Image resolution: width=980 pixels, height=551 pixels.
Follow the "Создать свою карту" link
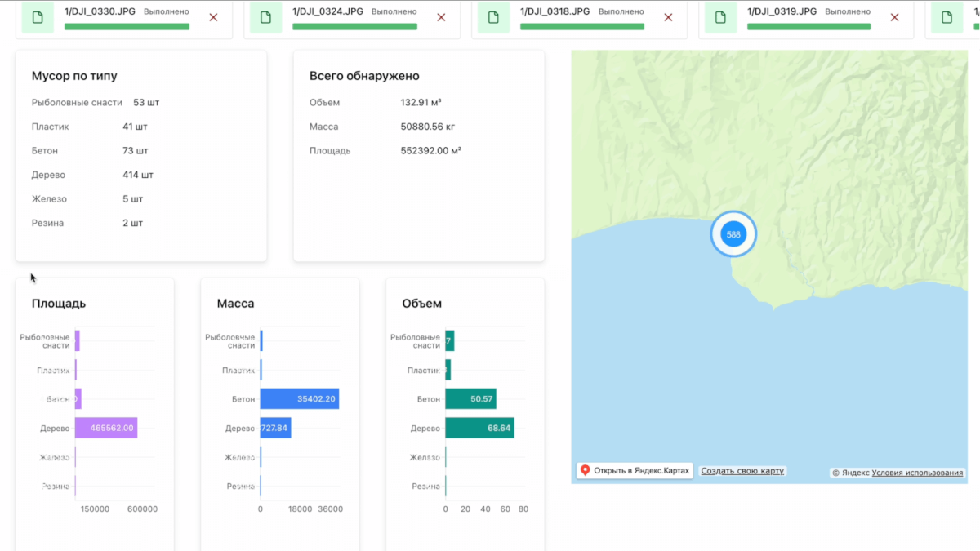[x=742, y=471]
